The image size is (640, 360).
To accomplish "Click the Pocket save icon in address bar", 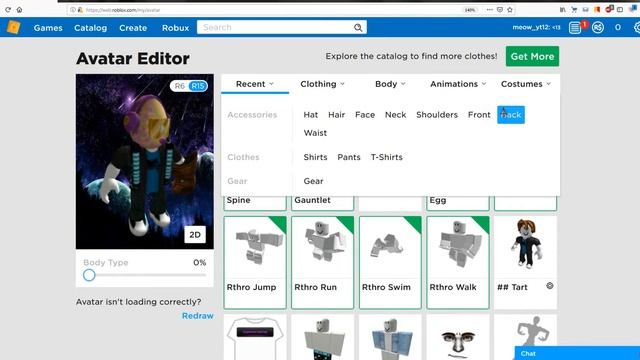I will (500, 9).
